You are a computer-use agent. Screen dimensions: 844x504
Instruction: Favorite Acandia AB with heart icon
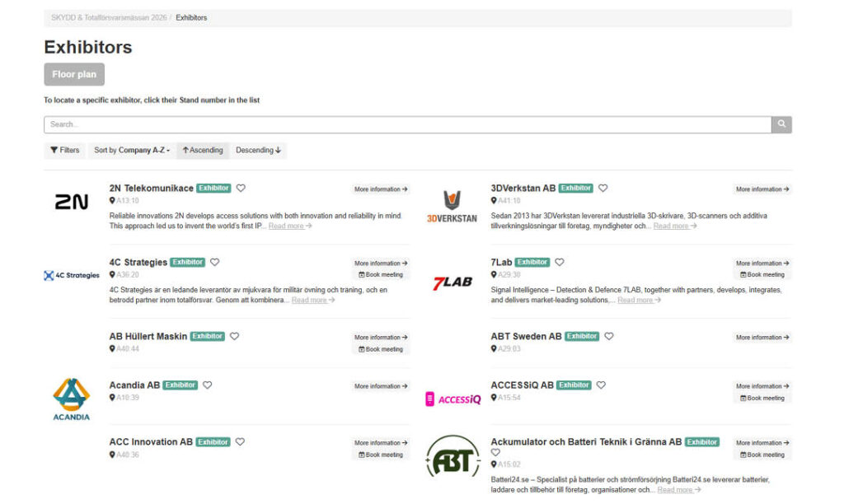tap(207, 385)
